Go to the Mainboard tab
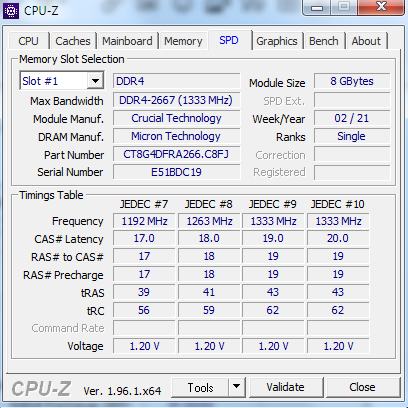Screen dimensions: 408x408 (127, 41)
